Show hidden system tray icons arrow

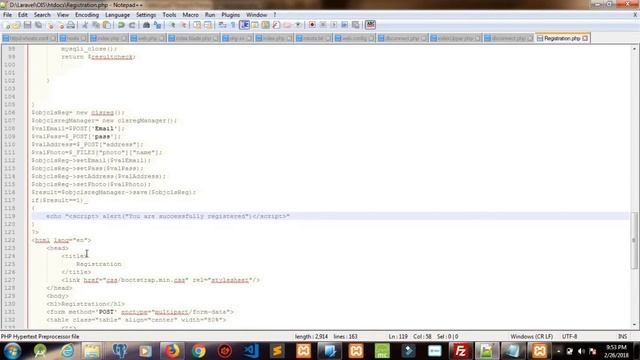click(558, 351)
